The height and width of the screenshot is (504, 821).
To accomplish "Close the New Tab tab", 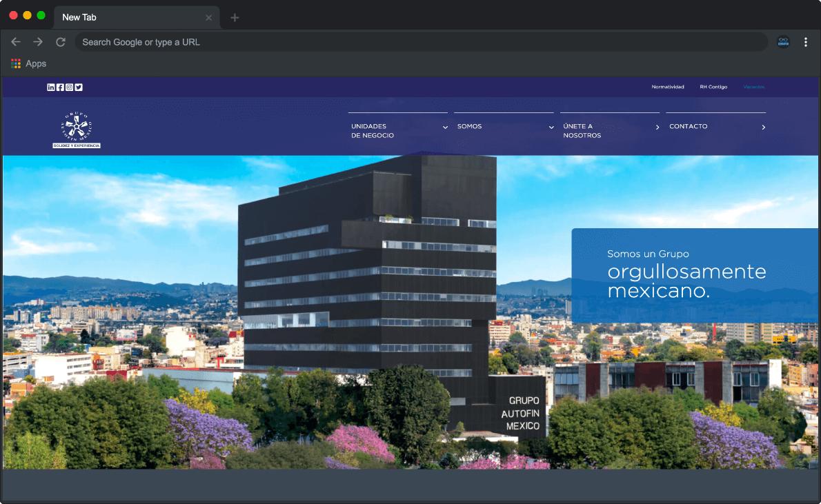I will point(209,18).
